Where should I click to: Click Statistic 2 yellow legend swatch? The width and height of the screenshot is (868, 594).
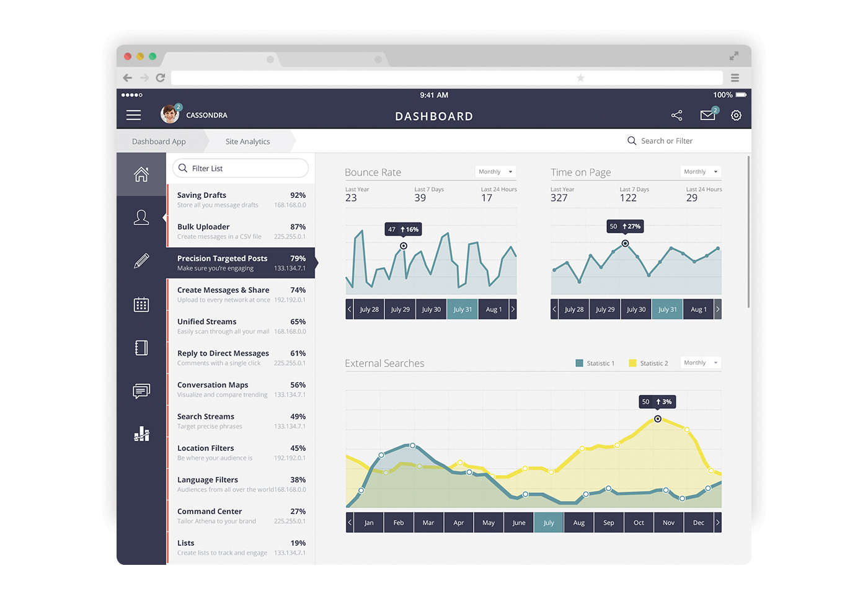pos(632,363)
